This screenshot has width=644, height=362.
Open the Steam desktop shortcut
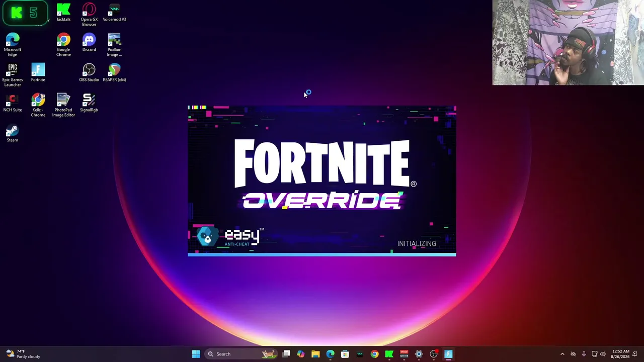[13, 133]
